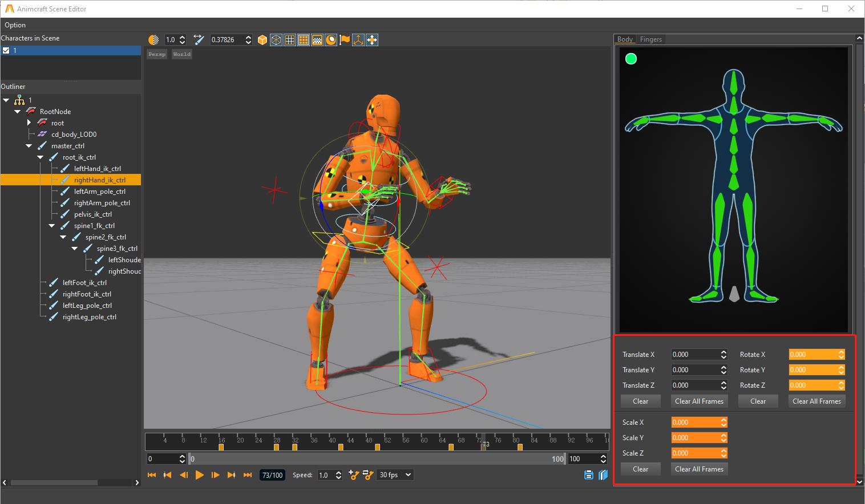Viewport: 865px width, 504px height.
Task: Click the Speed value field
Action: [x=326, y=475]
